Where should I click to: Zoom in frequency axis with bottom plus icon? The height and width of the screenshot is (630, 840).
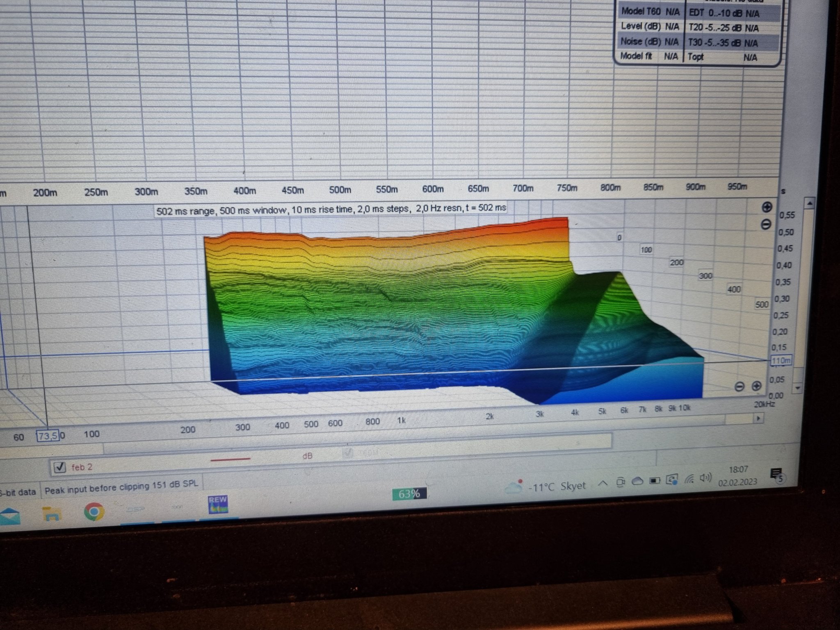pyautogui.click(x=756, y=386)
